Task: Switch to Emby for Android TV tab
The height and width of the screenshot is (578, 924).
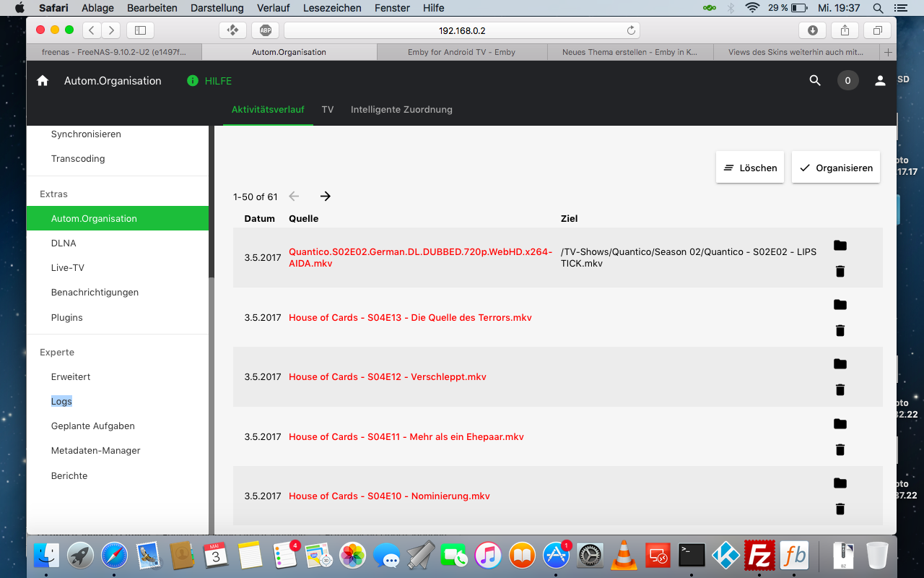Action: (x=461, y=52)
